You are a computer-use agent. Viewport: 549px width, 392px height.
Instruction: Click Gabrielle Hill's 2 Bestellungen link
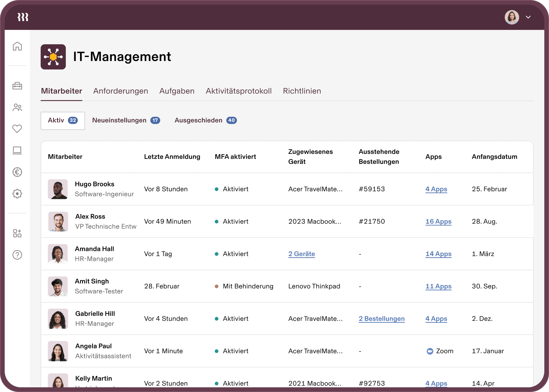[382, 319]
